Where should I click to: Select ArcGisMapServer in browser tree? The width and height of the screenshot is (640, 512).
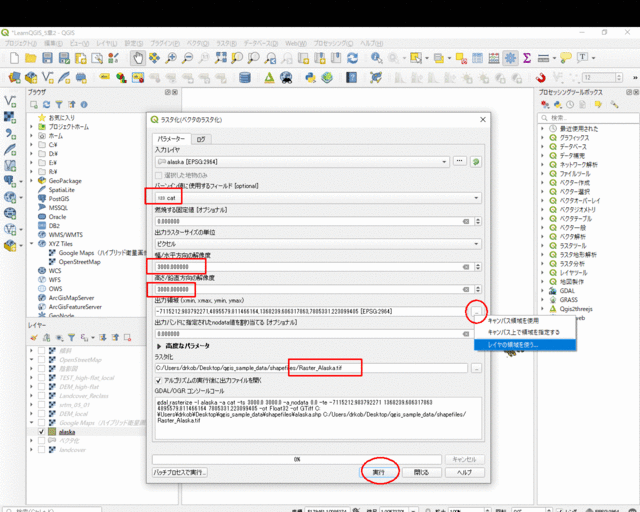(x=71, y=298)
